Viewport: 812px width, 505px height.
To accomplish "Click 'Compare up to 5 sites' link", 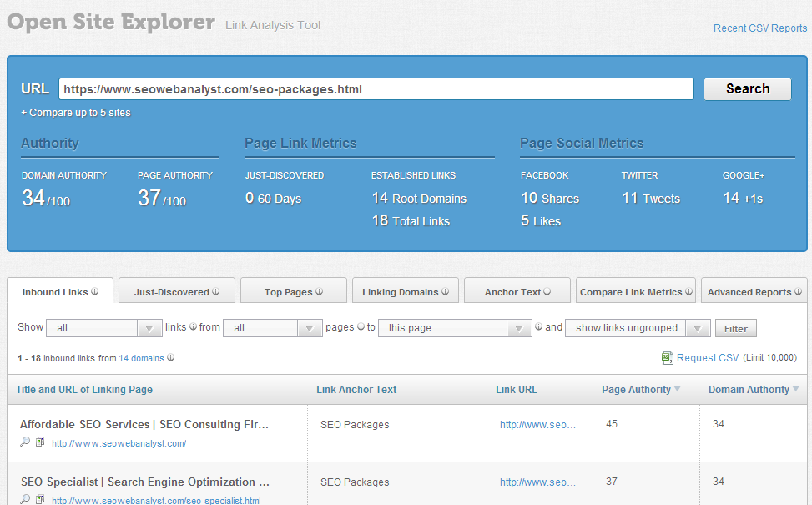I will click(80, 113).
